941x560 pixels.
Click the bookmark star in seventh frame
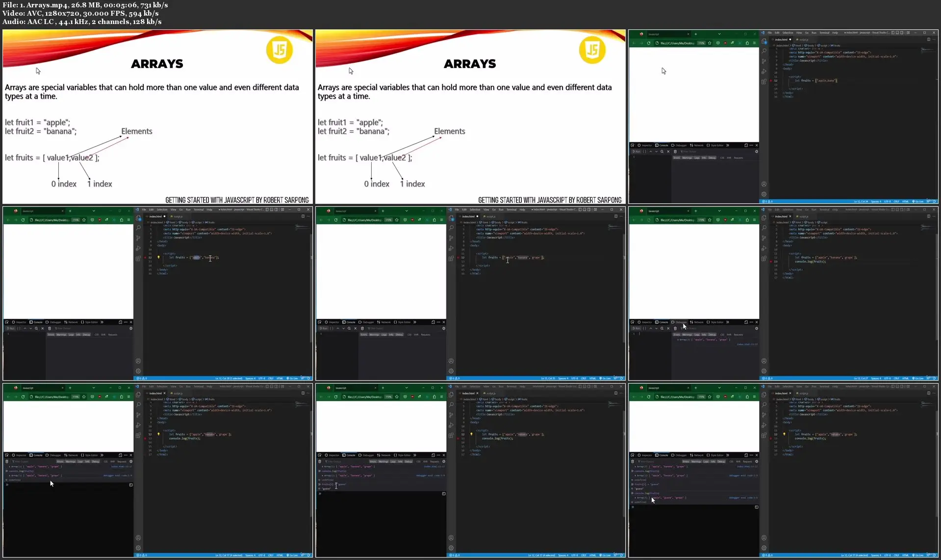84,397
